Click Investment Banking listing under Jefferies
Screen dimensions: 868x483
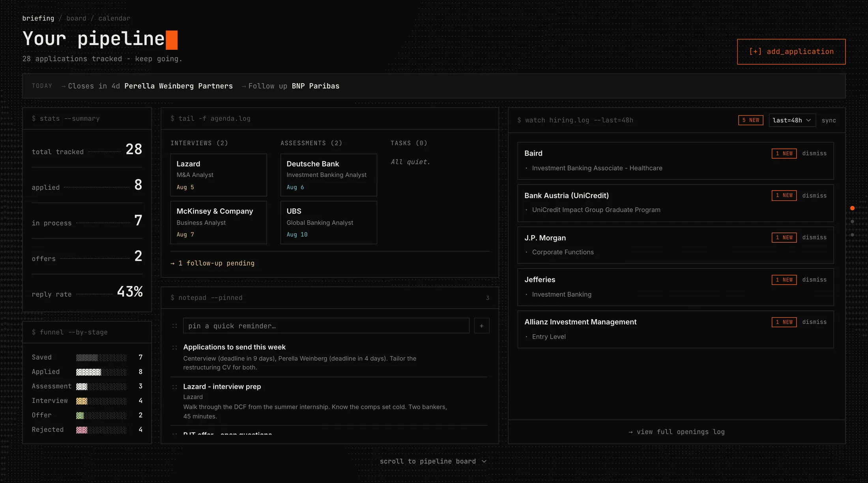click(561, 294)
